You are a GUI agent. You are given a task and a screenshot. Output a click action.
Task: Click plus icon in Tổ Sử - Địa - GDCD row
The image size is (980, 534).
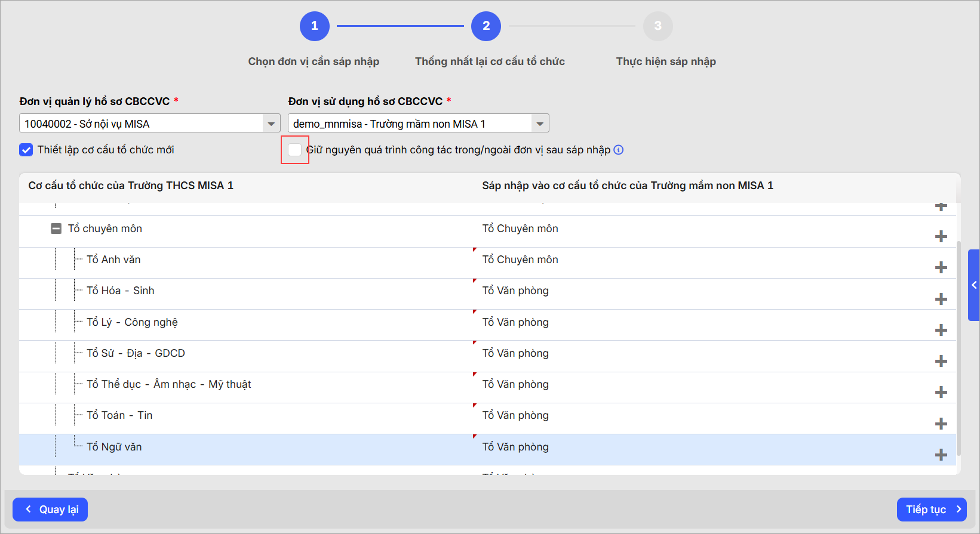(x=941, y=361)
